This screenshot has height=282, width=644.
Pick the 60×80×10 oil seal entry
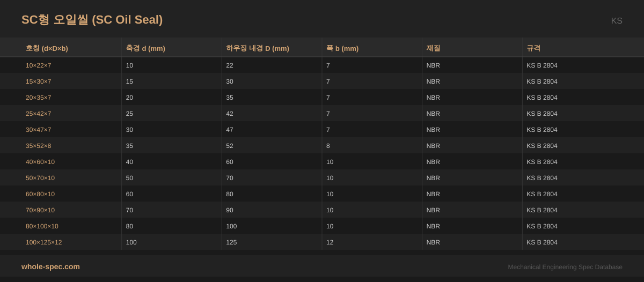(x=40, y=194)
